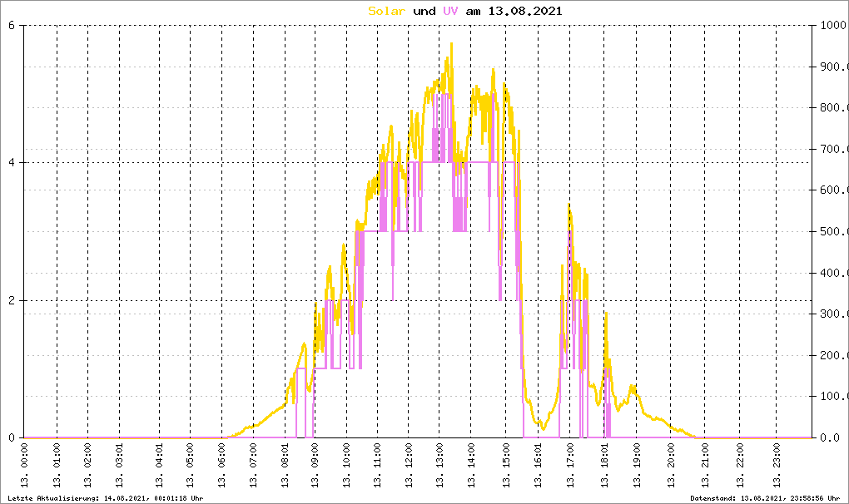Click right axis label '300.0'
Viewport: 849px width, 504px height.
[x=832, y=314]
